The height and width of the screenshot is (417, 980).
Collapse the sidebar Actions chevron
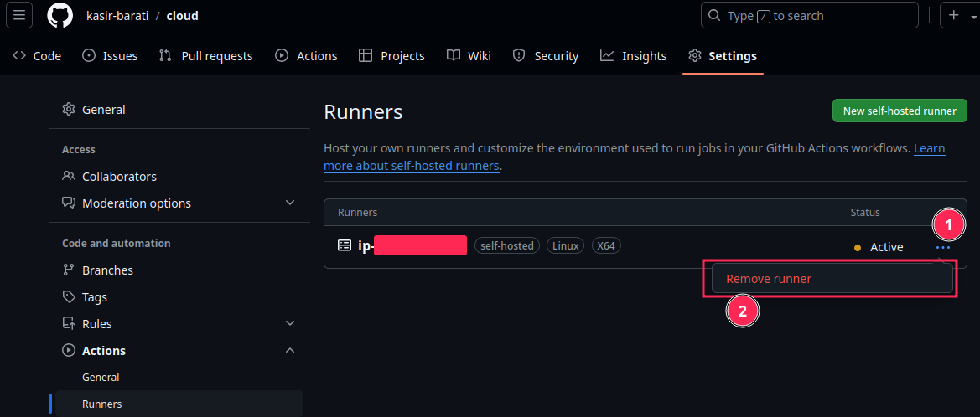coord(290,350)
